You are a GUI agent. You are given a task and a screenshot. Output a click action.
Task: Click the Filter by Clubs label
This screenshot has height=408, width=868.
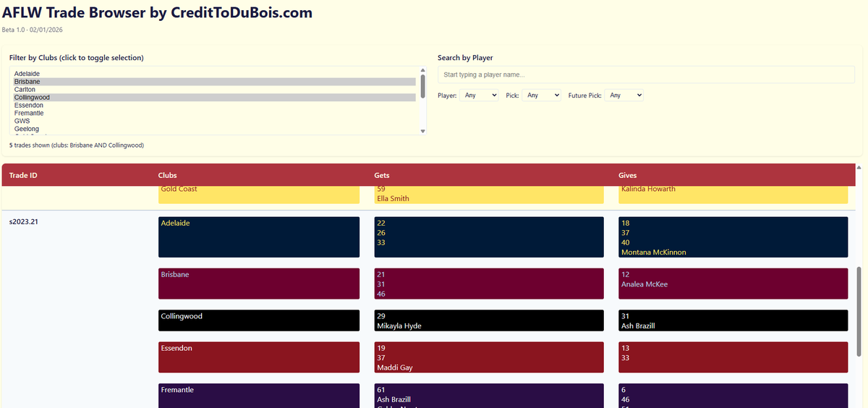[x=76, y=58]
